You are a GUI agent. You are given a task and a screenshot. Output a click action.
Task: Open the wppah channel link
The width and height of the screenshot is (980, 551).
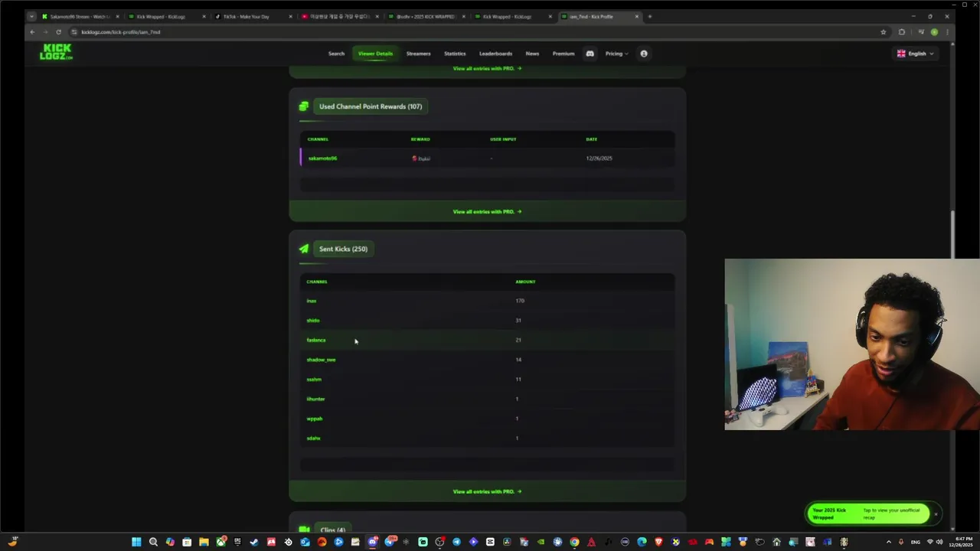pyautogui.click(x=315, y=419)
